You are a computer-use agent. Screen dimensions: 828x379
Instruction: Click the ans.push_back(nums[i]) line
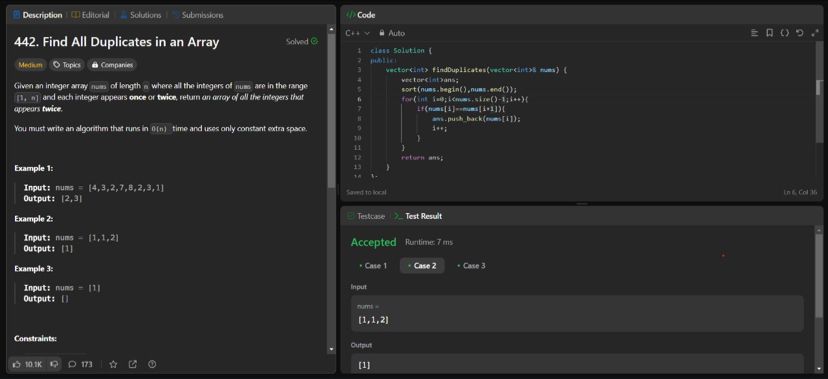(476, 119)
